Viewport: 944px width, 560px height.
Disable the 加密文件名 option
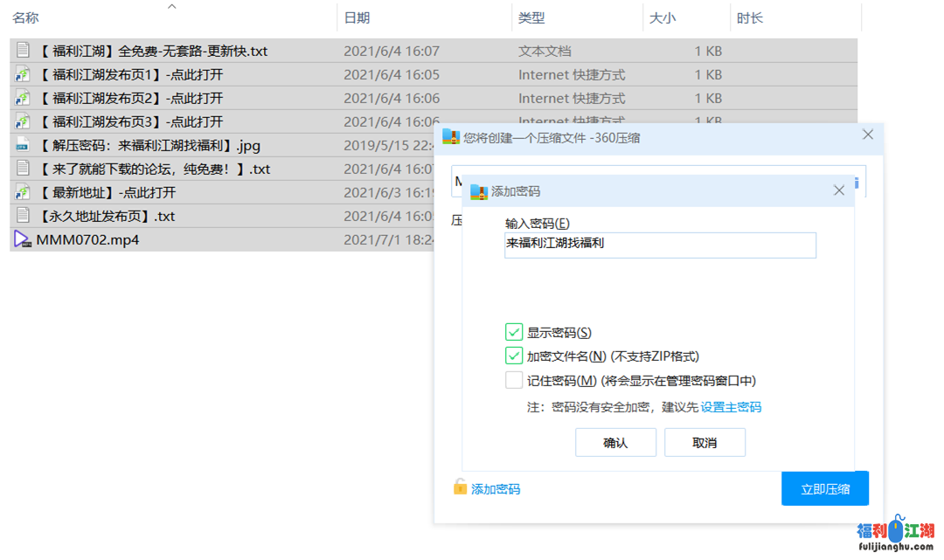click(515, 355)
